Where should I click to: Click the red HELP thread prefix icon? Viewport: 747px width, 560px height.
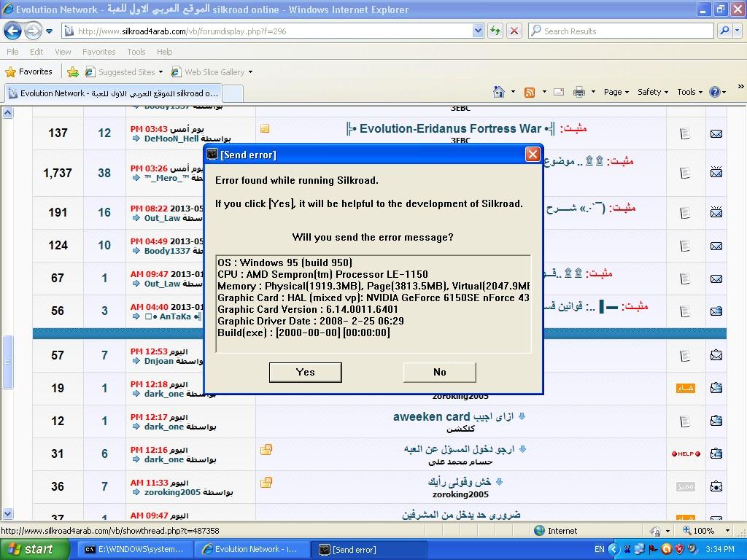pos(686,454)
